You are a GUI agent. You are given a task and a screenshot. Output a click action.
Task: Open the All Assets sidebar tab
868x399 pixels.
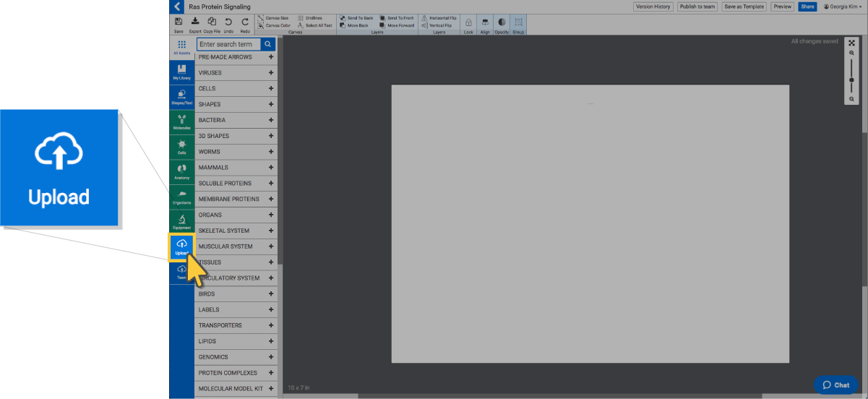point(181,48)
